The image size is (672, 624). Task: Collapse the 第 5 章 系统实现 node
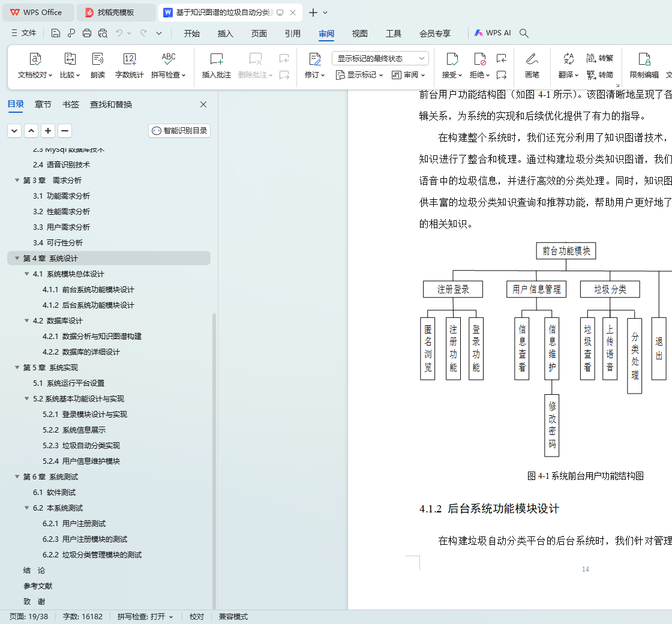click(17, 368)
